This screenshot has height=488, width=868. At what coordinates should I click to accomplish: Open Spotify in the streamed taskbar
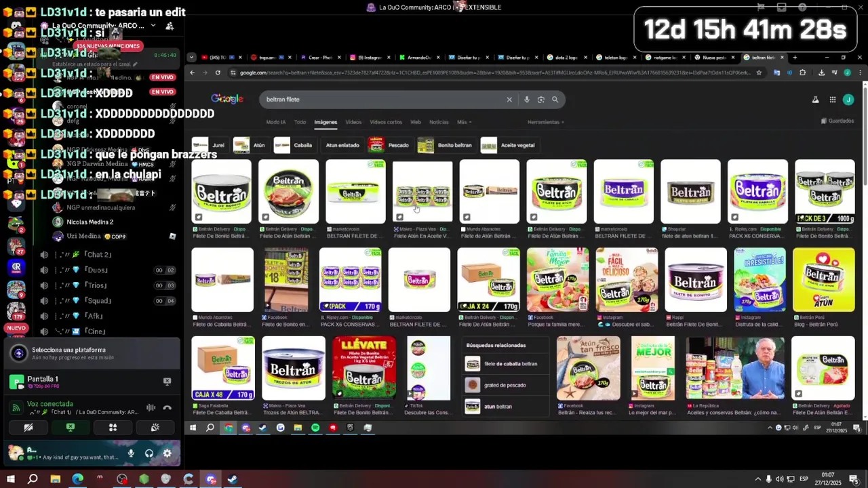tap(315, 428)
